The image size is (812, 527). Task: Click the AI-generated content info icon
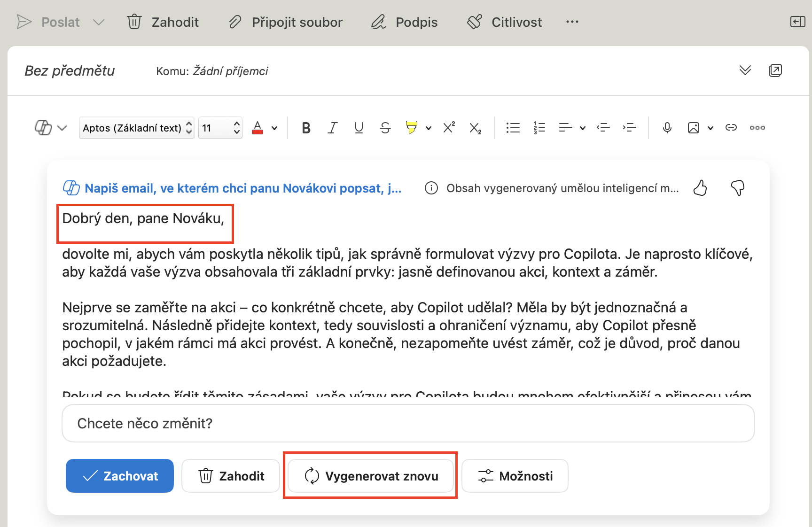(x=431, y=188)
